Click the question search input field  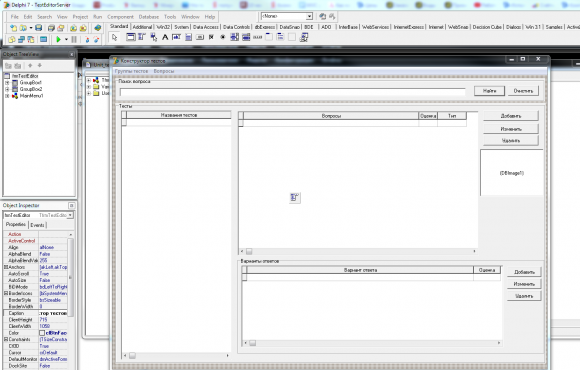(x=292, y=92)
